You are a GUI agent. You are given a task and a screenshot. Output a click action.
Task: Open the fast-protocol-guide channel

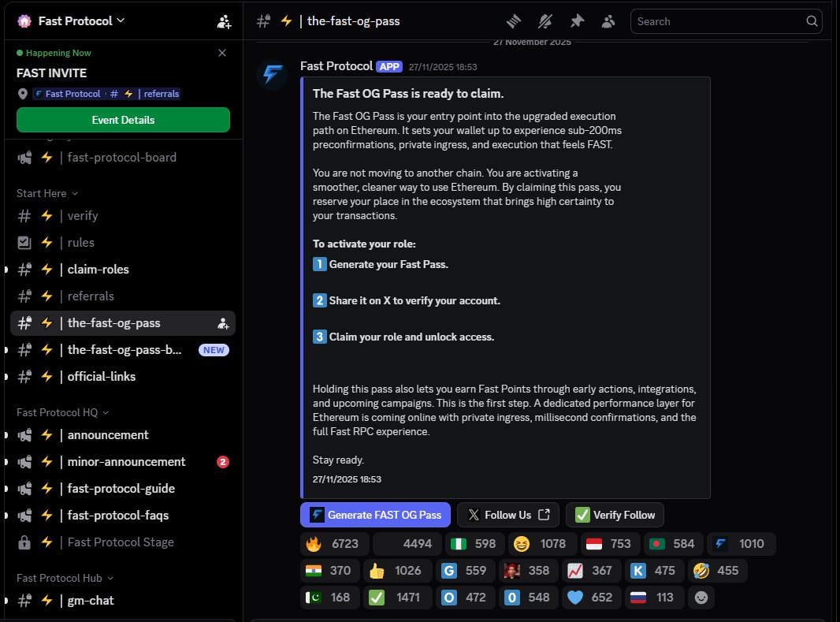click(x=123, y=489)
